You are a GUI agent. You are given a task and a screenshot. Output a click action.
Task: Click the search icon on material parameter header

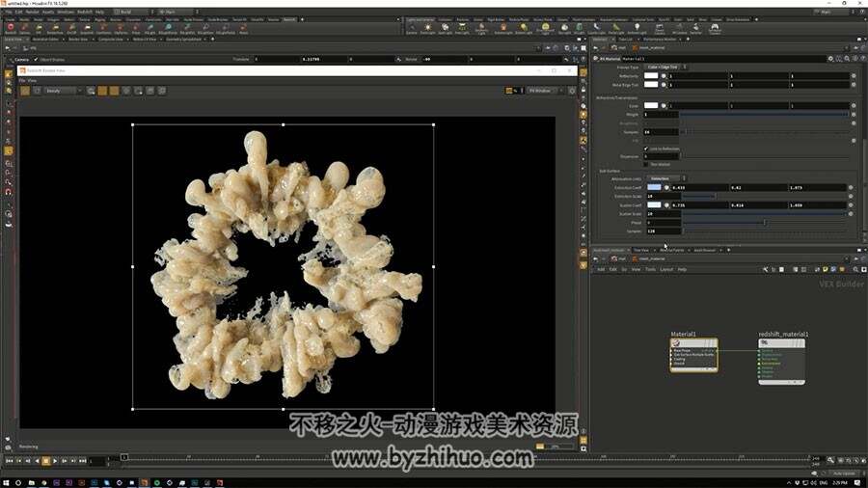coord(847,58)
